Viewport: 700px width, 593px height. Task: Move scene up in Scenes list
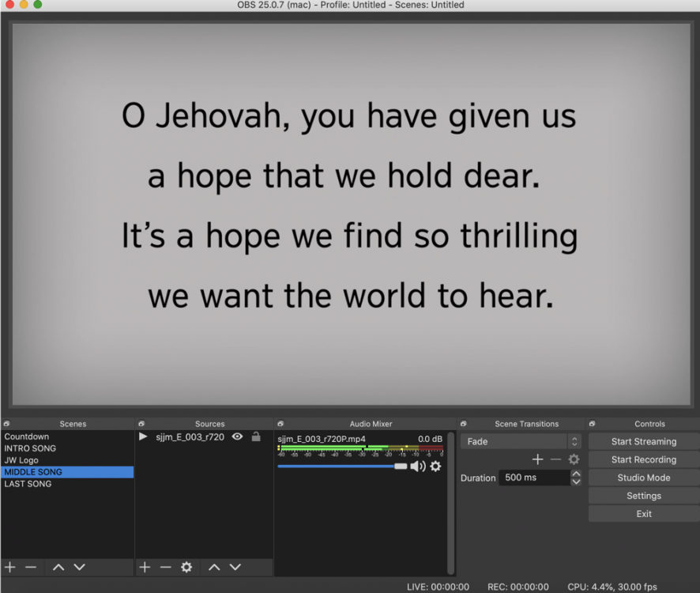click(x=58, y=567)
